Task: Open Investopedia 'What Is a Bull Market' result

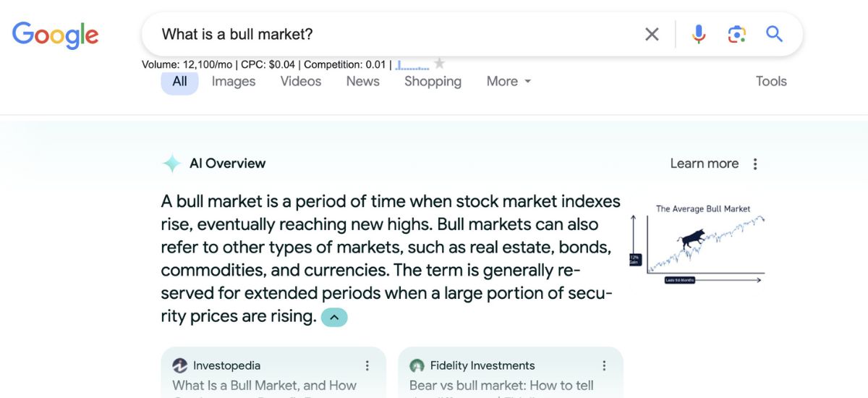Action: pyautogui.click(x=264, y=386)
